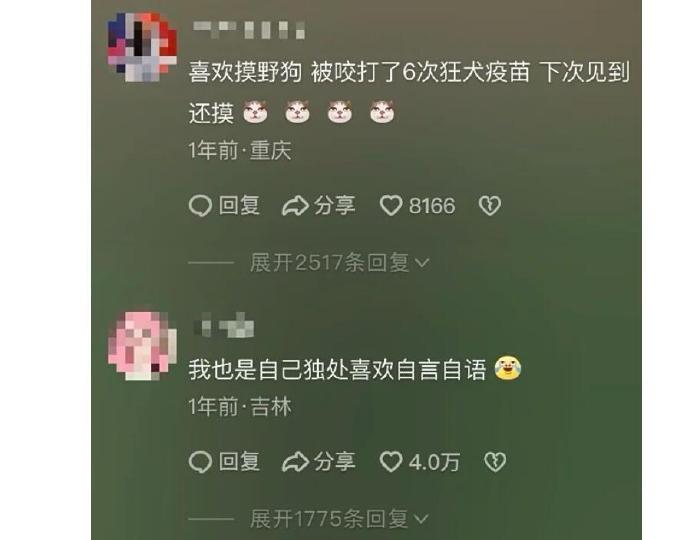Click the laughing-crying emoji in second comment
The image size is (690, 540).
(x=507, y=368)
